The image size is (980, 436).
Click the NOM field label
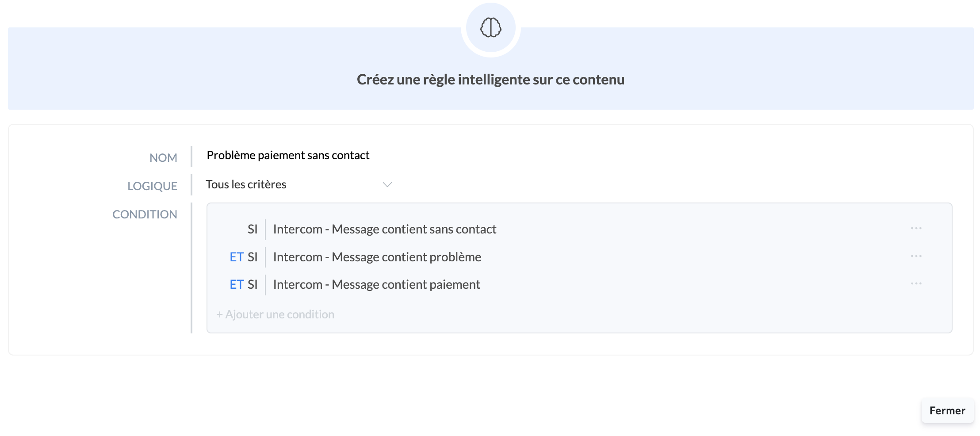pyautogui.click(x=163, y=158)
